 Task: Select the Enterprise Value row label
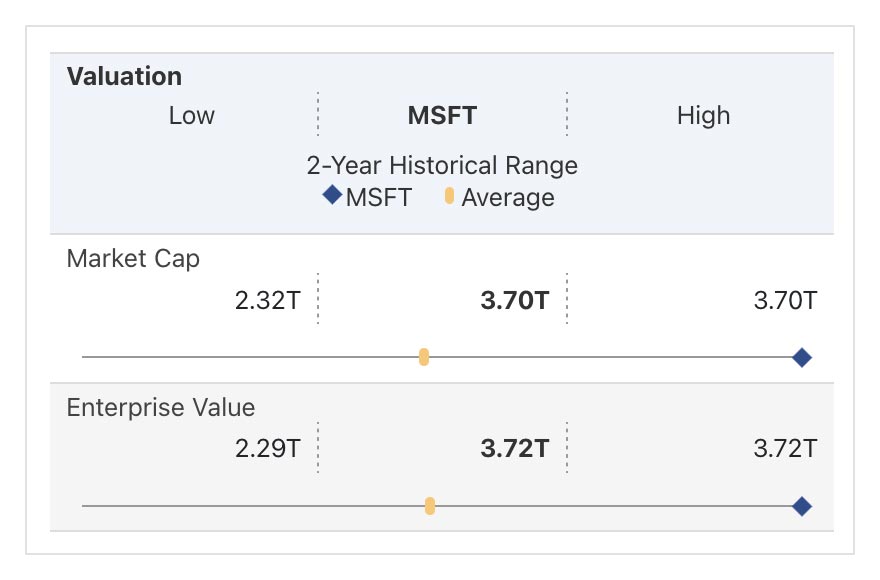pos(160,408)
